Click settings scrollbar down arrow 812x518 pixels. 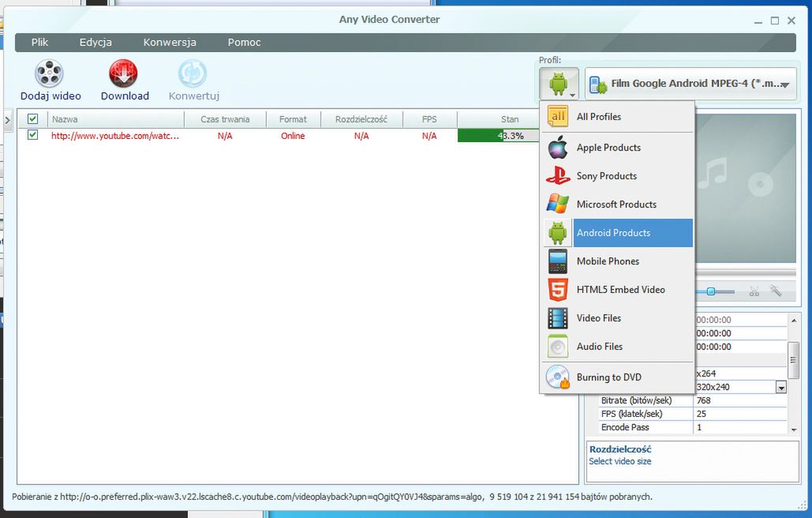(x=793, y=430)
